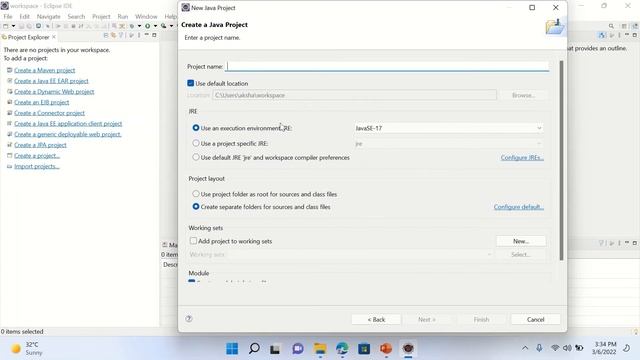Click Create a JPA project link

(40, 145)
